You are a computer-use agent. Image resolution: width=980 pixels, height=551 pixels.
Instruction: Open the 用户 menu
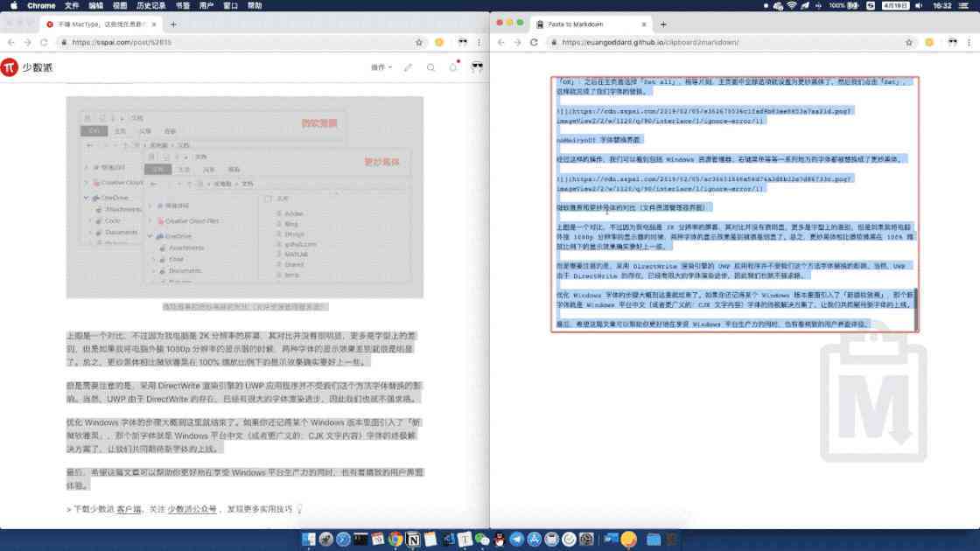tap(206, 5)
